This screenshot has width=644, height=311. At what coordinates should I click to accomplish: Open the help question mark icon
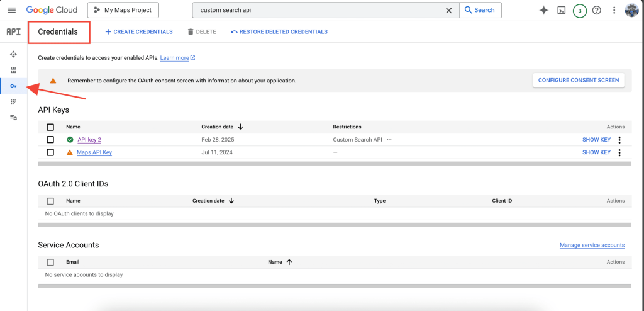tap(597, 10)
